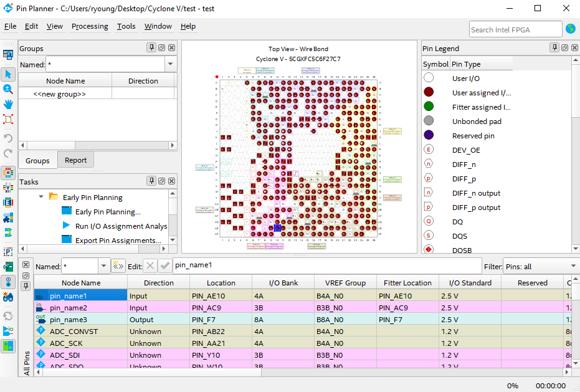This screenshot has height=392, width=580.
Task: Click the globe icon beside search
Action: tap(570, 29)
